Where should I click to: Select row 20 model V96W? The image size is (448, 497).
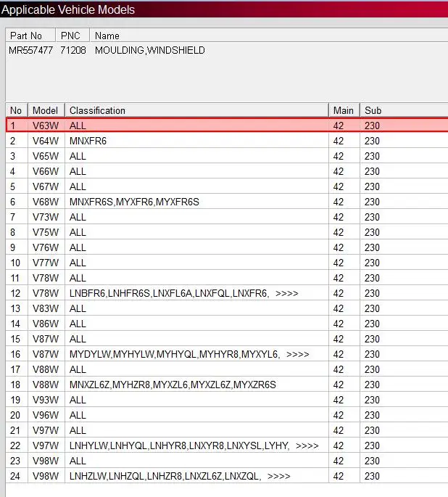pos(46,415)
